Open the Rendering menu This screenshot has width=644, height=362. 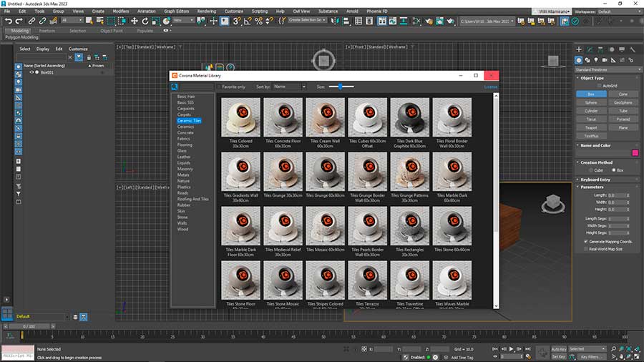click(x=206, y=11)
